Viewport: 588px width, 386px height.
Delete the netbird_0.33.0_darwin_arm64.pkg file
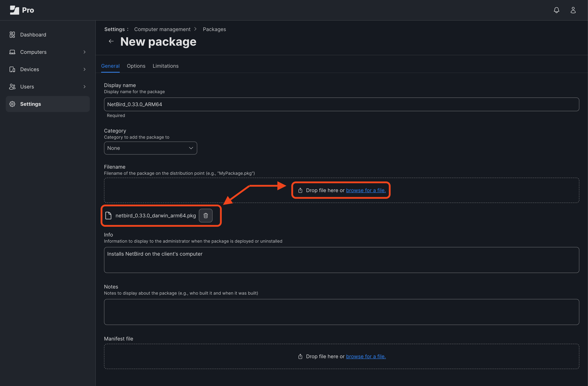click(206, 215)
